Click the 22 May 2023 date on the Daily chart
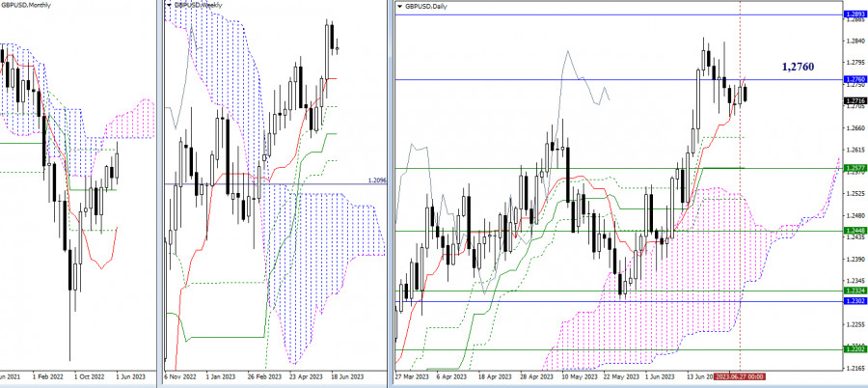868x388 pixels. (622, 375)
